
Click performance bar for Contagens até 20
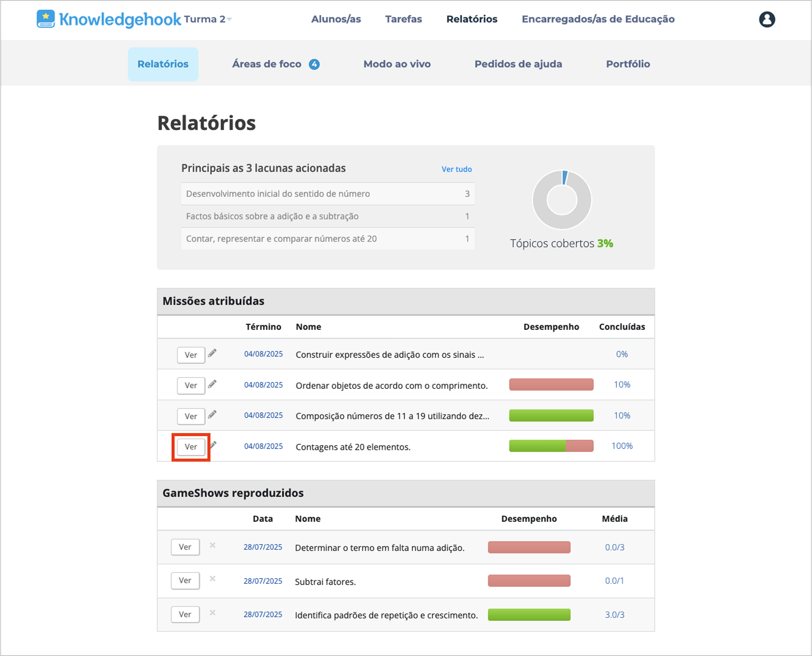(551, 446)
